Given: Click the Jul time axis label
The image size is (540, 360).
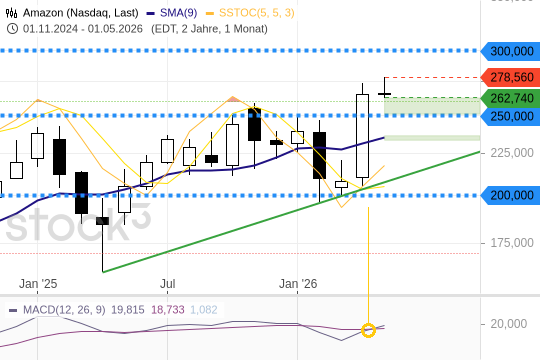Looking at the screenshot, I should (x=167, y=284).
